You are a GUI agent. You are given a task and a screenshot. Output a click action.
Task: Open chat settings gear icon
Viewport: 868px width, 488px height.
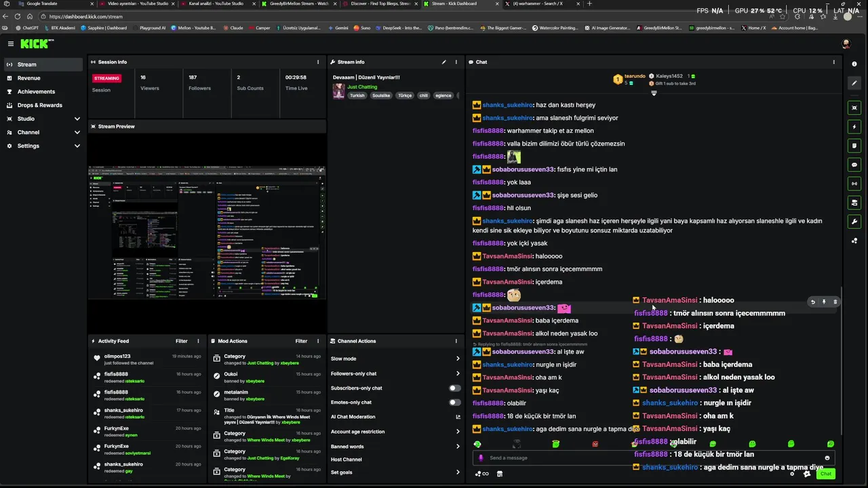pos(792,474)
